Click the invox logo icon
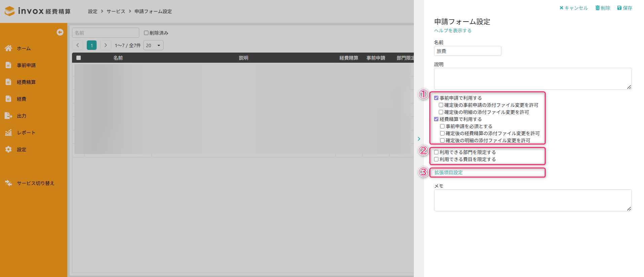 9,11
